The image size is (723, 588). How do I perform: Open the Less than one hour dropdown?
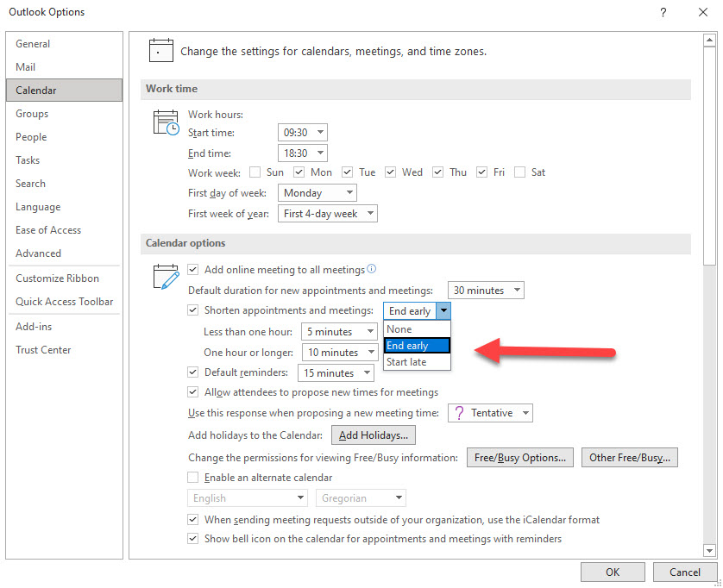339,332
